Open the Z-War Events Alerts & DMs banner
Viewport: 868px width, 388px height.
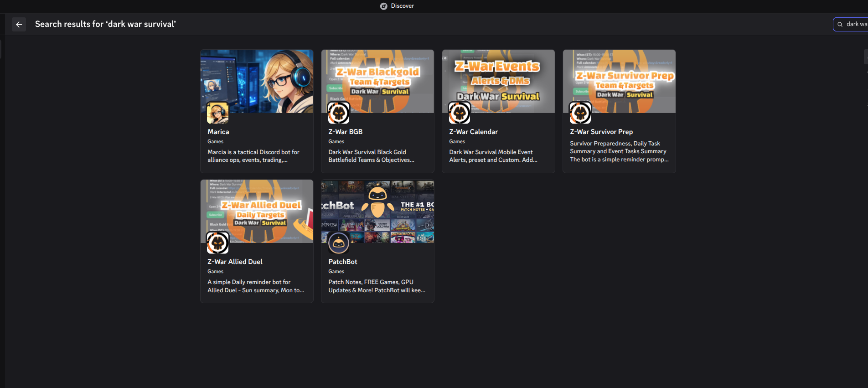[x=498, y=81]
